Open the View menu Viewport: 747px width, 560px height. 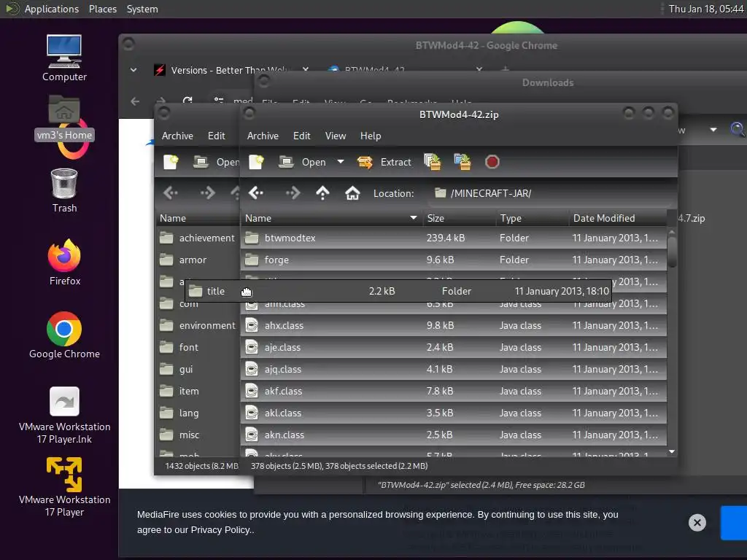(x=336, y=136)
